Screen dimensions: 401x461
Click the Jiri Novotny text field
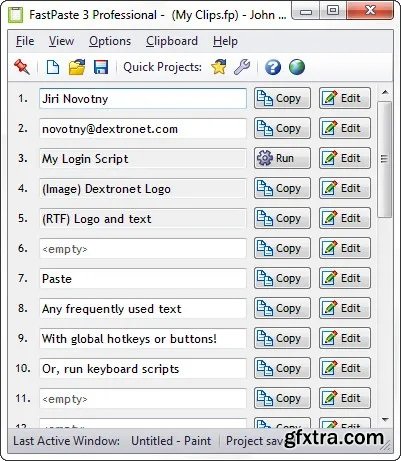pos(143,99)
